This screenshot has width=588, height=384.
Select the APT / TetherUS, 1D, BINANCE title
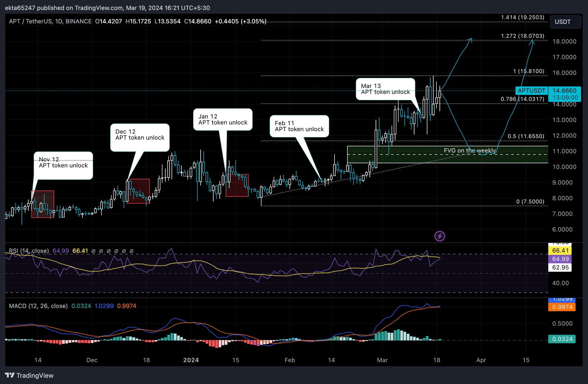(x=50, y=21)
